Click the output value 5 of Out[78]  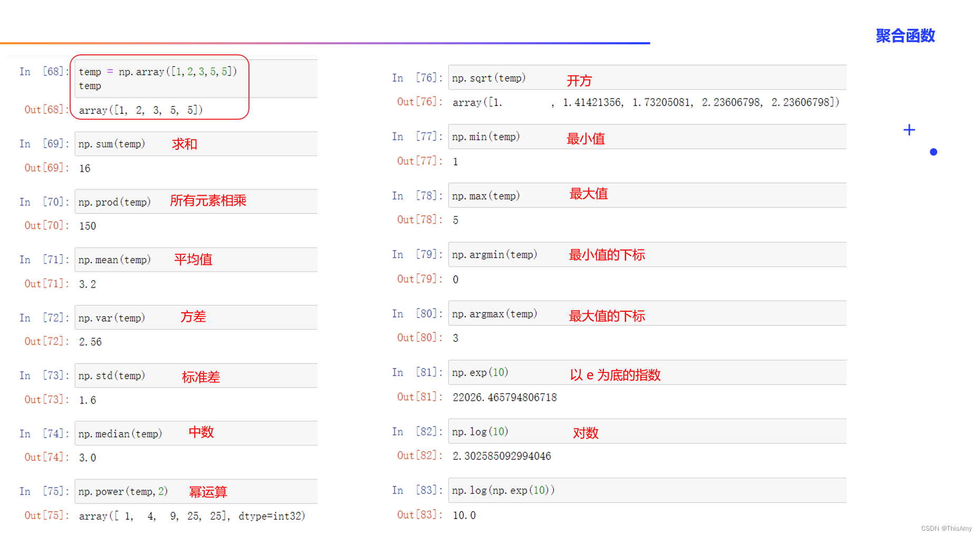456,220
